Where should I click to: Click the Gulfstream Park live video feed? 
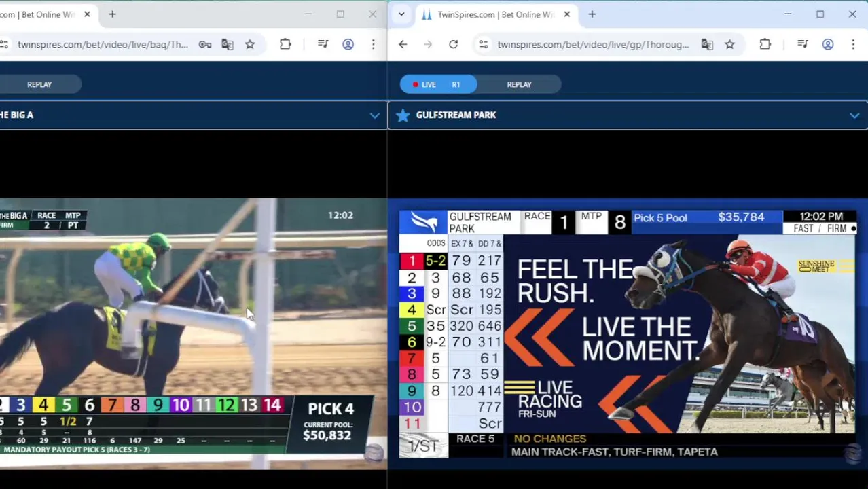[x=628, y=333]
